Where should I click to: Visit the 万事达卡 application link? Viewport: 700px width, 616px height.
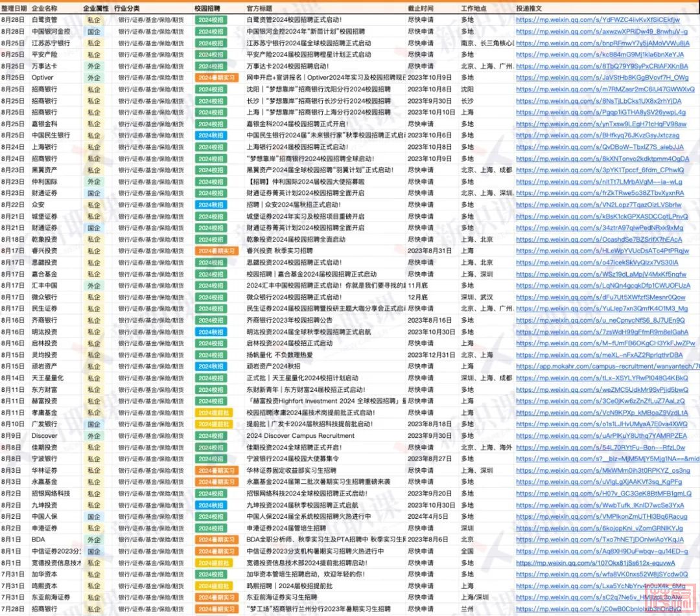tap(601, 66)
